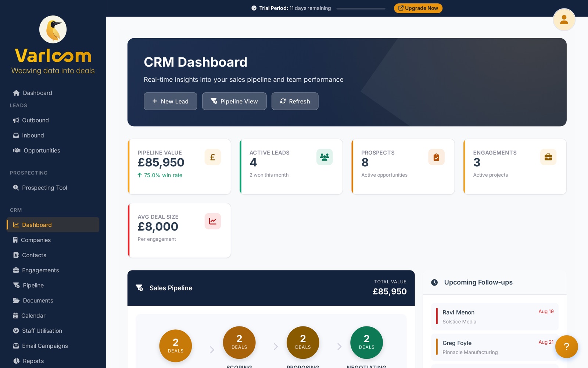Open the user profile avatar
This screenshot has height=368, width=588.
click(564, 20)
